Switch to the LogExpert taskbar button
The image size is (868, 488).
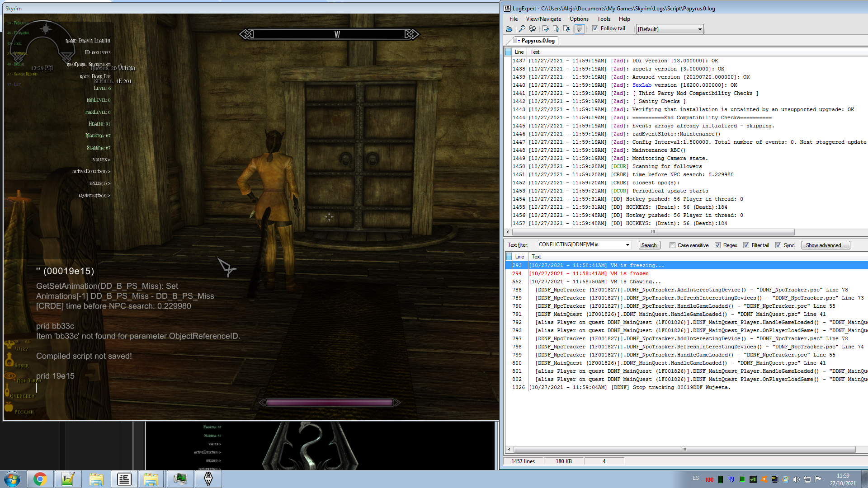pos(124,479)
